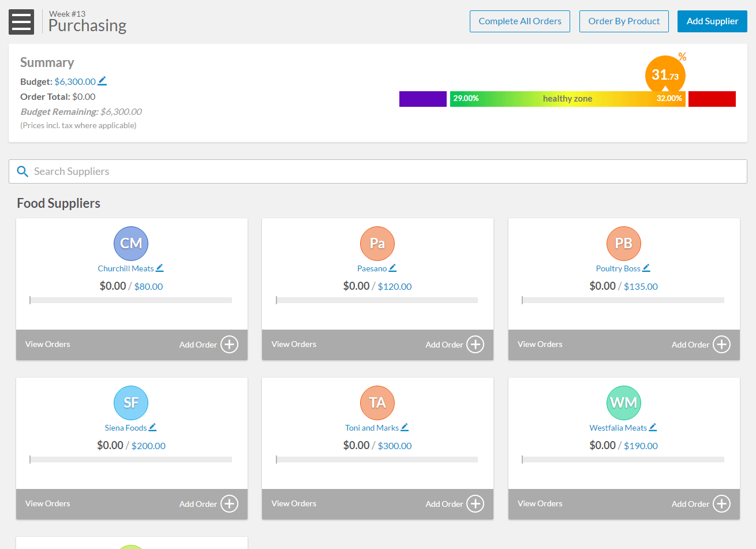Add order plus icon for Toni and Marks
This screenshot has width=756, height=549.
click(x=476, y=504)
